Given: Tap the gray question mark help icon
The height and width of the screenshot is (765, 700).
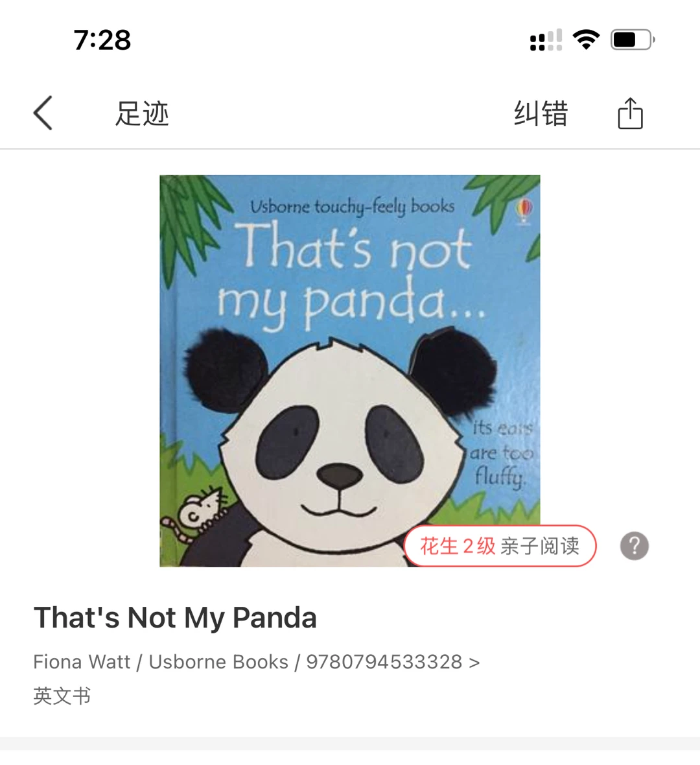Looking at the screenshot, I should click(634, 545).
